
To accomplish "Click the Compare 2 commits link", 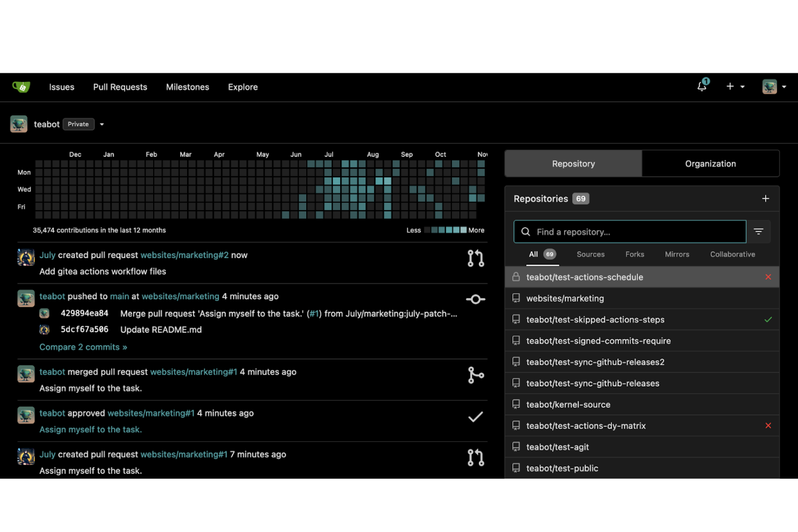I will 83,347.
